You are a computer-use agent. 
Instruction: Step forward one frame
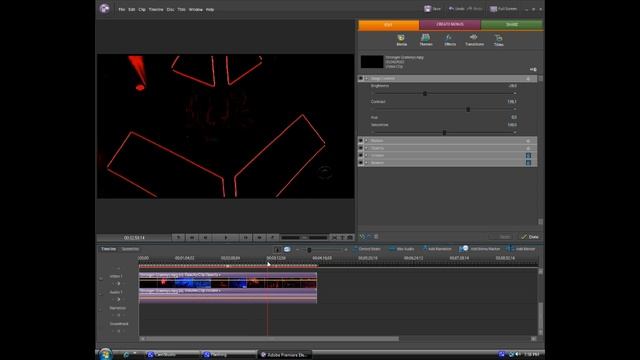point(245,237)
